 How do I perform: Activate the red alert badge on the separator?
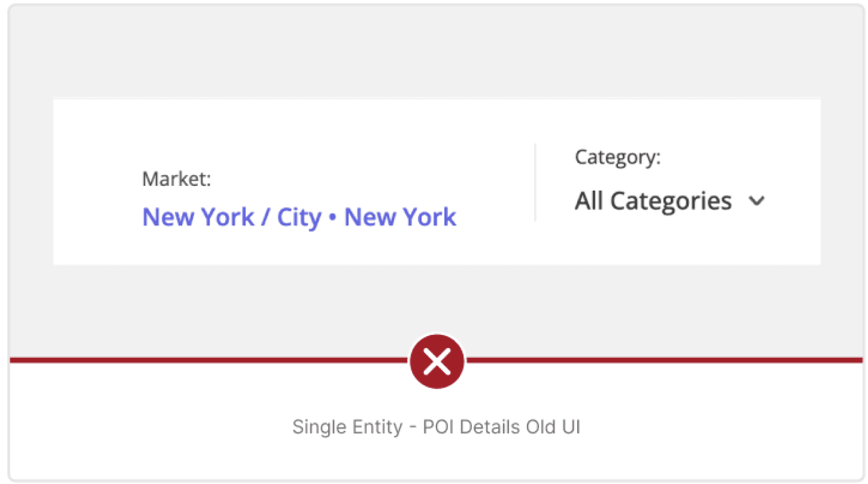[x=438, y=360]
